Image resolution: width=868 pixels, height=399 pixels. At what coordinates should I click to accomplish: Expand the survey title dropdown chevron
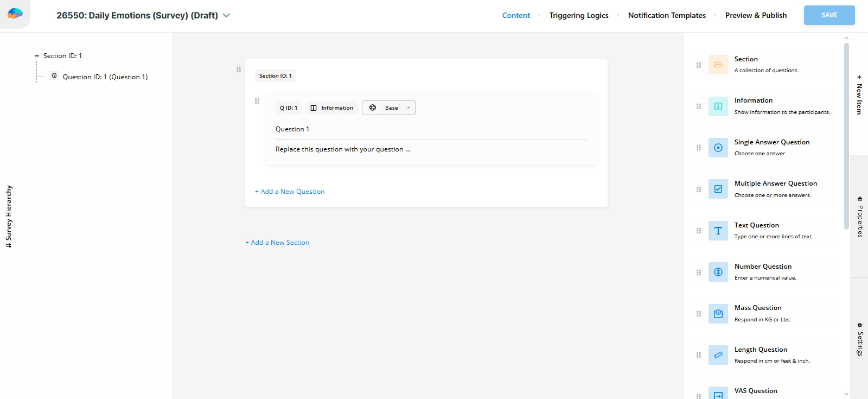226,16
